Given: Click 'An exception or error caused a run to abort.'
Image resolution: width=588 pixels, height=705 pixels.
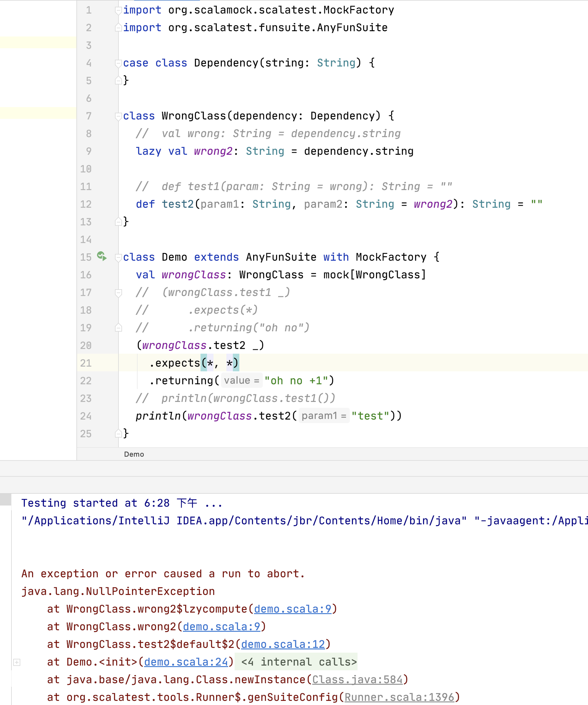Looking at the screenshot, I should pos(163,574).
